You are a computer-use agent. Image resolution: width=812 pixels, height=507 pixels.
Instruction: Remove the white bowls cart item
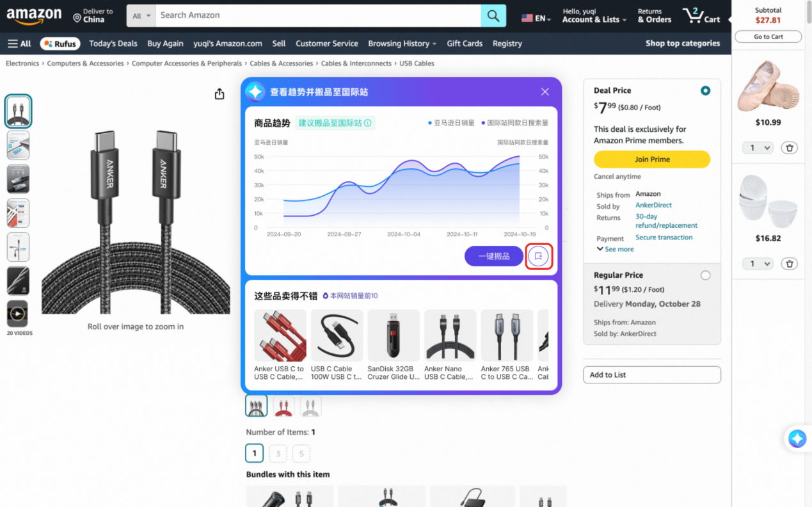(790, 264)
